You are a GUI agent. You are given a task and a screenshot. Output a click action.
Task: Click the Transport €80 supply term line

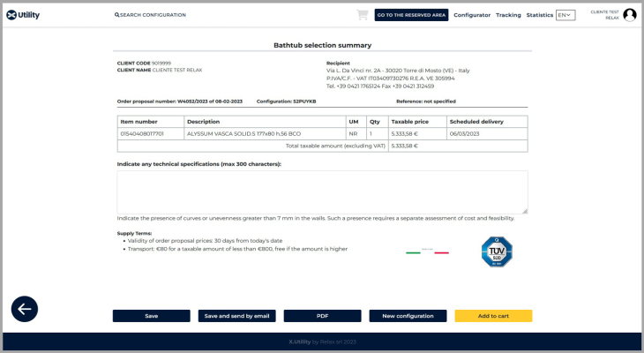[x=237, y=249]
